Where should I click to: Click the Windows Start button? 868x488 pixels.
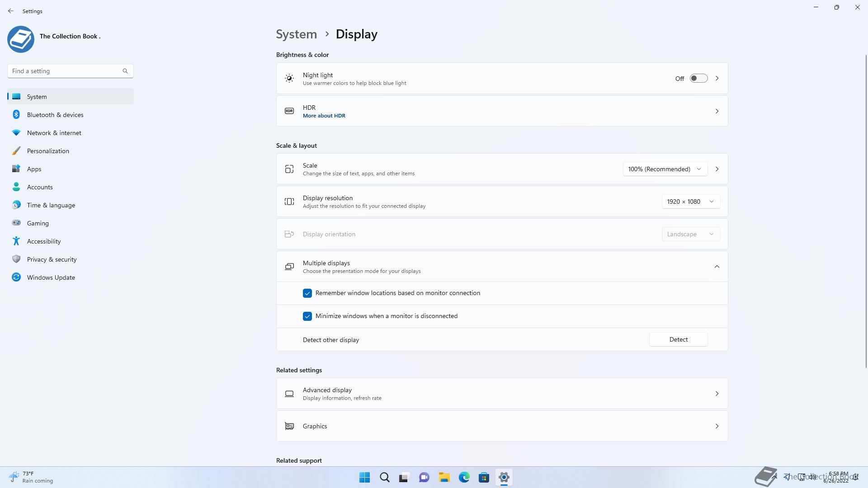point(364,477)
